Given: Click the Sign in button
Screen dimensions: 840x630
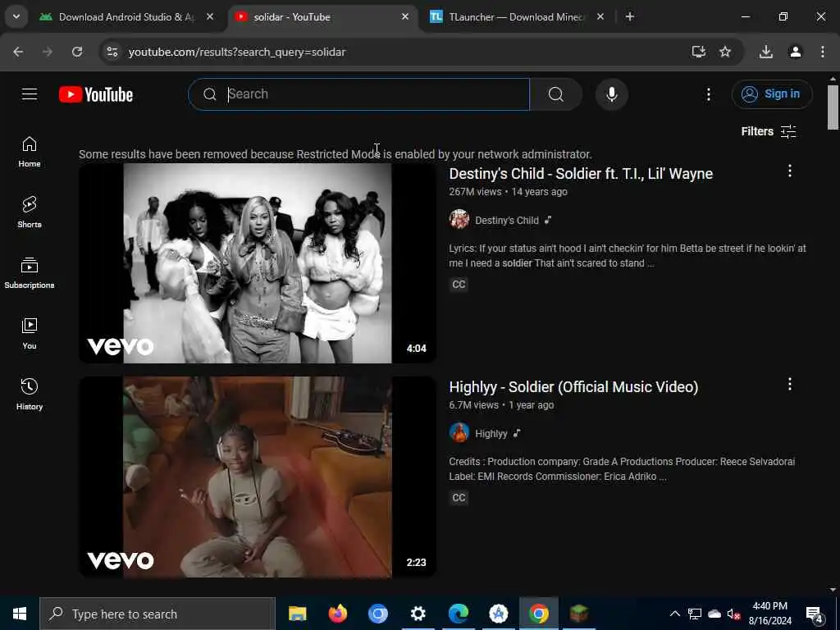Looking at the screenshot, I should 771,94.
